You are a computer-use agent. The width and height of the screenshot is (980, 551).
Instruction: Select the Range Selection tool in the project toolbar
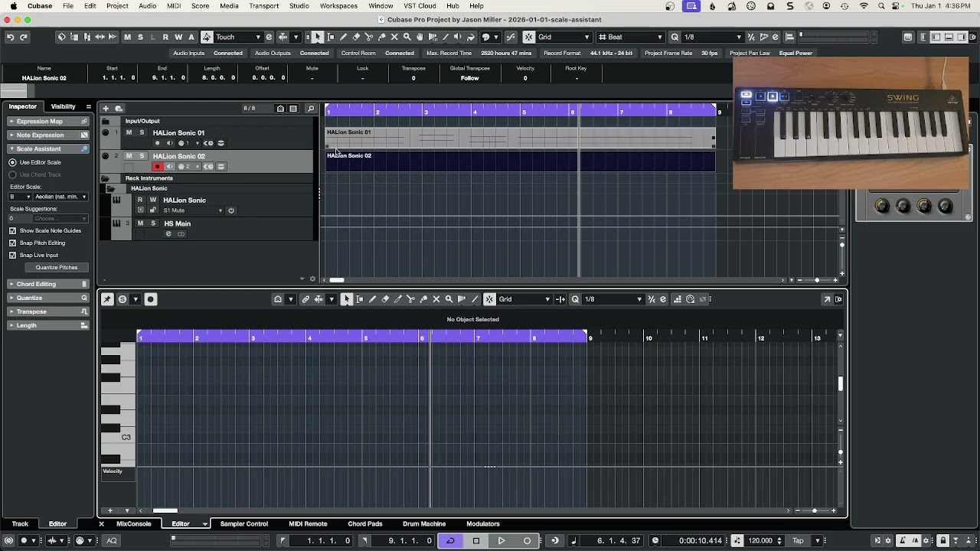coord(331,37)
